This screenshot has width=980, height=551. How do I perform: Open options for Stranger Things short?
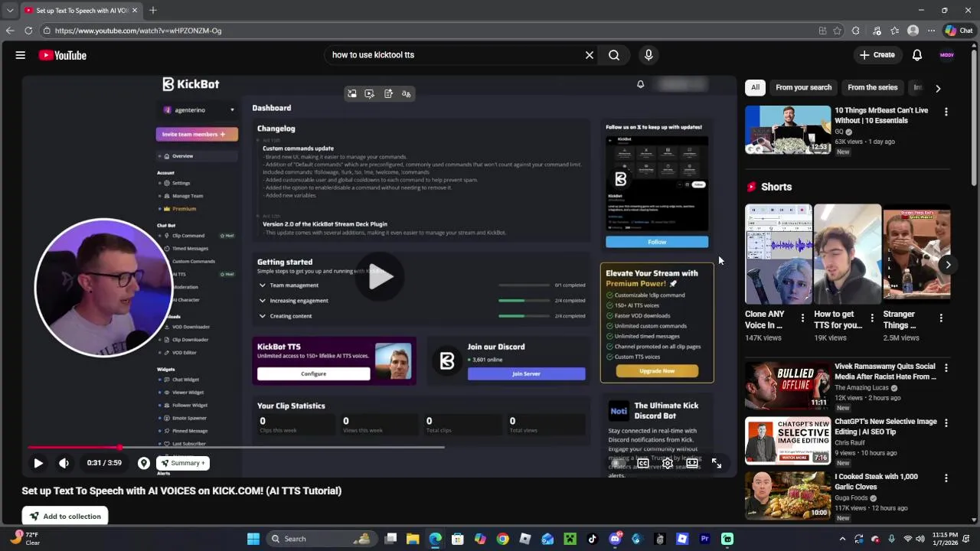click(x=940, y=318)
